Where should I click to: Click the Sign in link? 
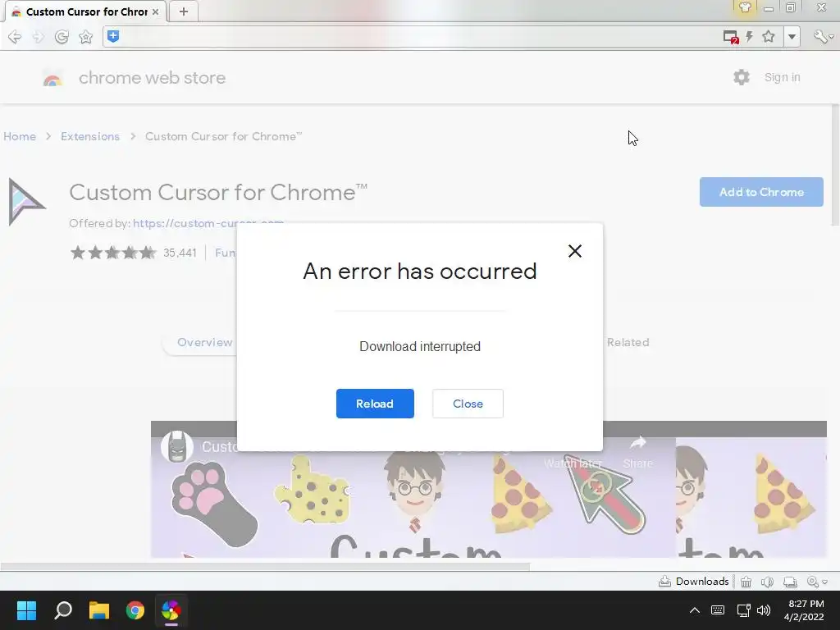782,77
